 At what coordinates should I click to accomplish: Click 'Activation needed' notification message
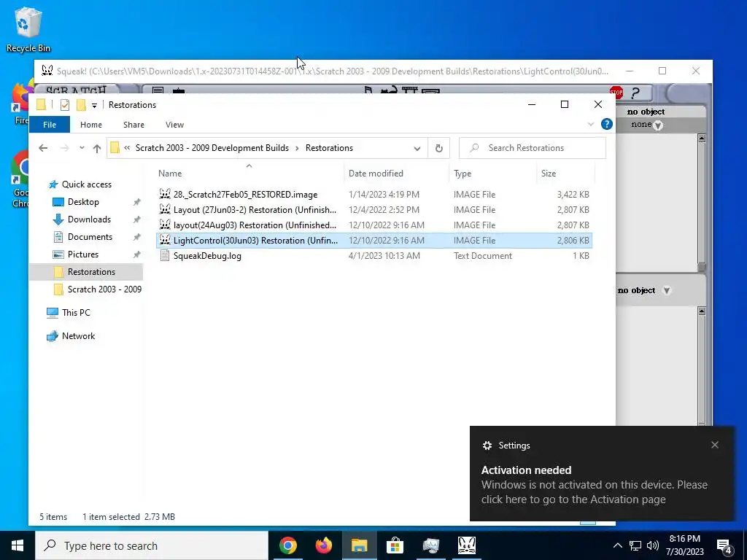[594, 485]
